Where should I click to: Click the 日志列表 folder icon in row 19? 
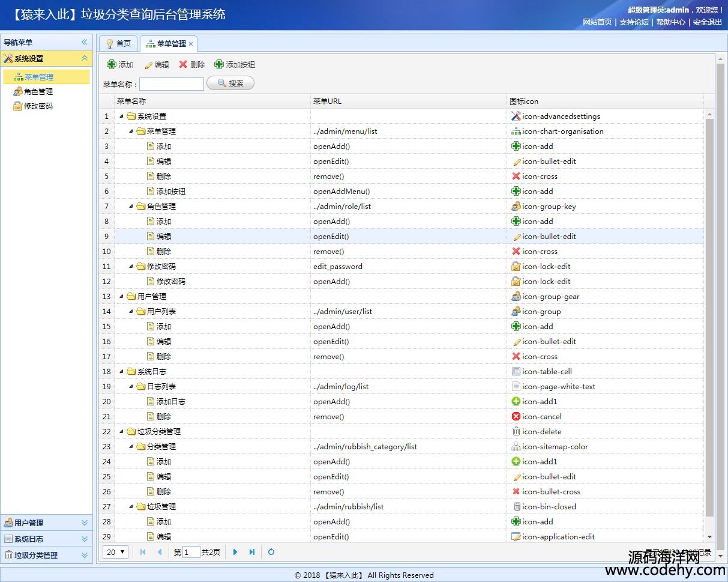pos(141,386)
